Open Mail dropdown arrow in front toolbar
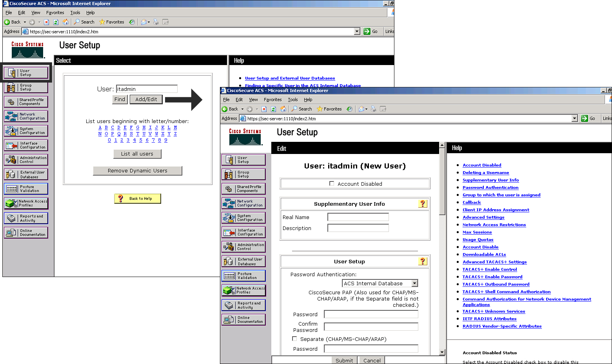The height and width of the screenshot is (364, 612). [x=366, y=109]
